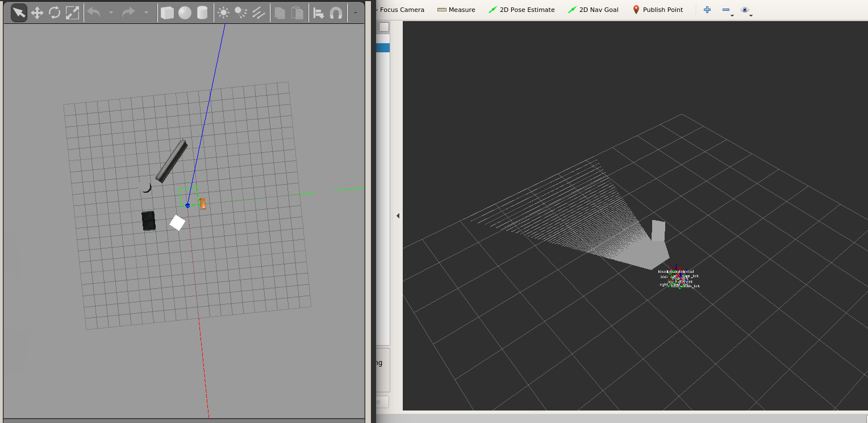This screenshot has width=868, height=423.
Task: Select the 2D Nav Goal tool
Action: (x=593, y=10)
